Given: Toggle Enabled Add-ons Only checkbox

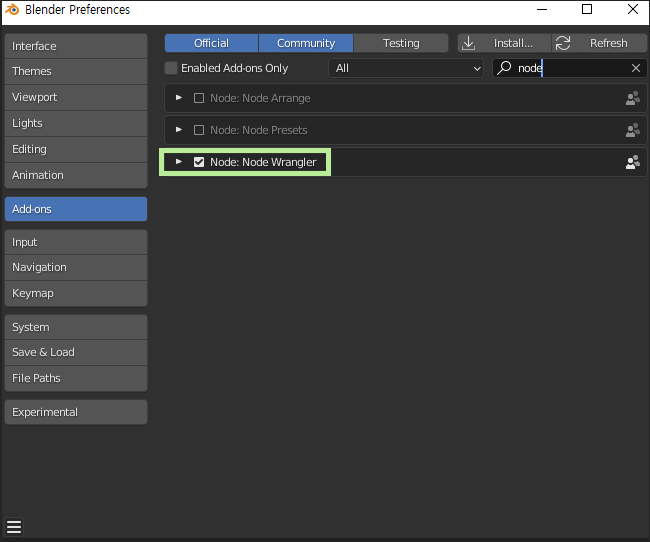Looking at the screenshot, I should pyautogui.click(x=171, y=68).
